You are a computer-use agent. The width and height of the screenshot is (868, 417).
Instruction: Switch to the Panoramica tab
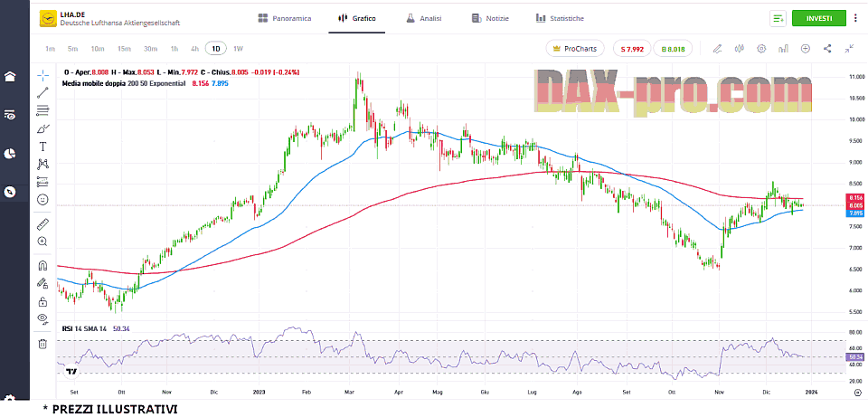285,18
